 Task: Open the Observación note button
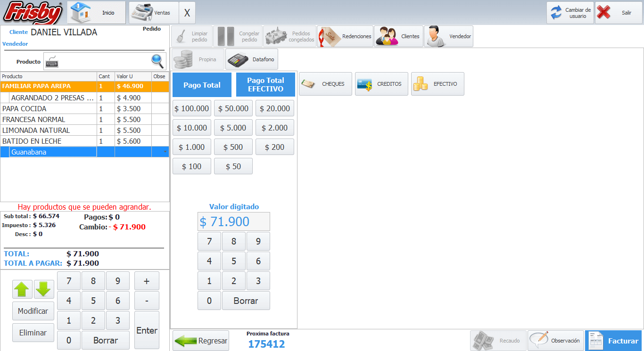point(556,341)
